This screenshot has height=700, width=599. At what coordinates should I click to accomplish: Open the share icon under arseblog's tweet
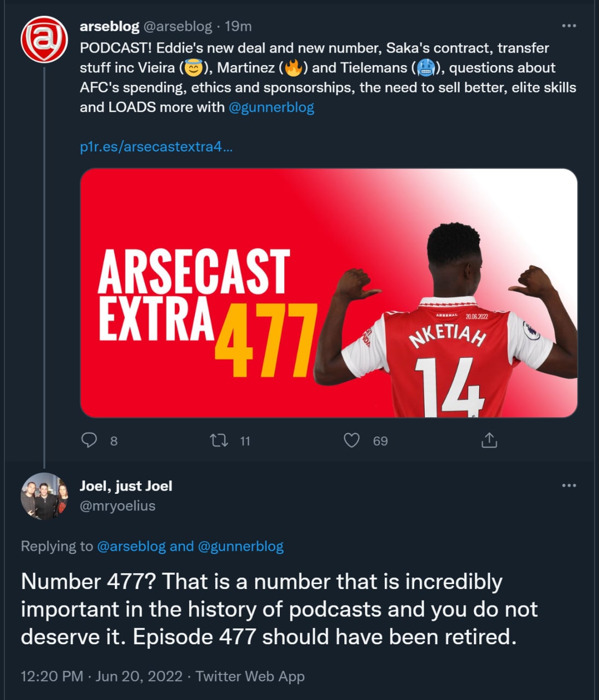click(x=489, y=440)
